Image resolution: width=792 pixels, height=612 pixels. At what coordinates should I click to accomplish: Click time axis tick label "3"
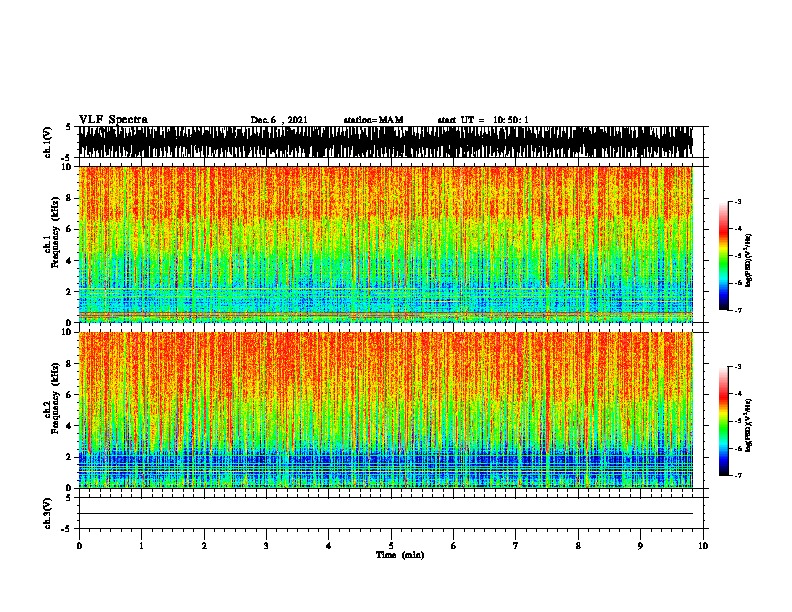[266, 546]
